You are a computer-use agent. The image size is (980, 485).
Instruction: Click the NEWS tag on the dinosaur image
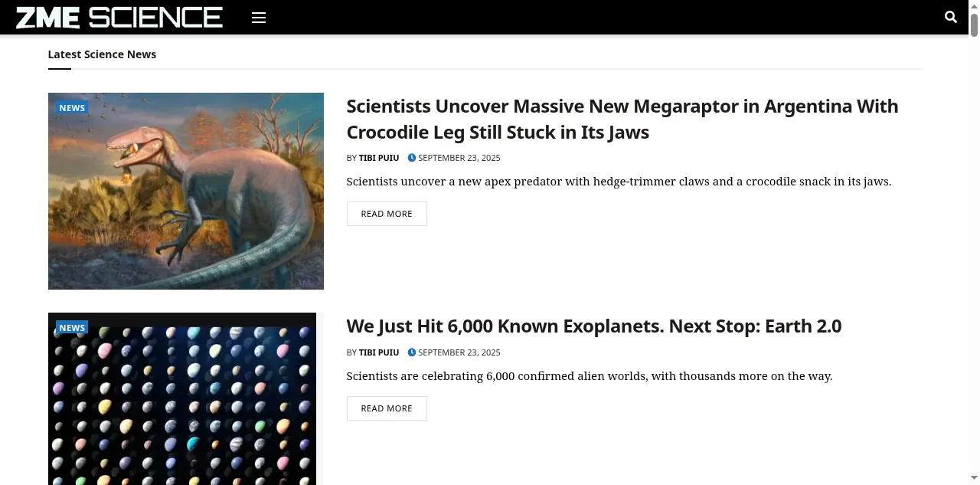[72, 108]
